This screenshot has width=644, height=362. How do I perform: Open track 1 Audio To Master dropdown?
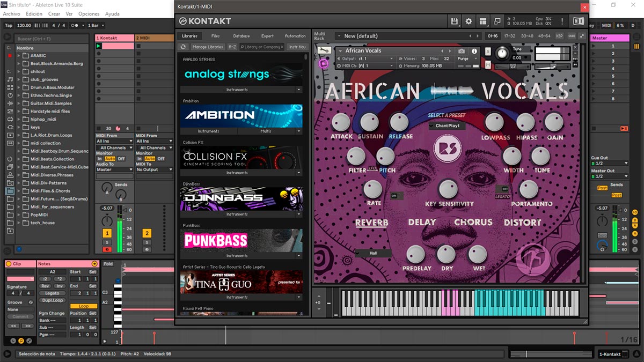(x=114, y=169)
